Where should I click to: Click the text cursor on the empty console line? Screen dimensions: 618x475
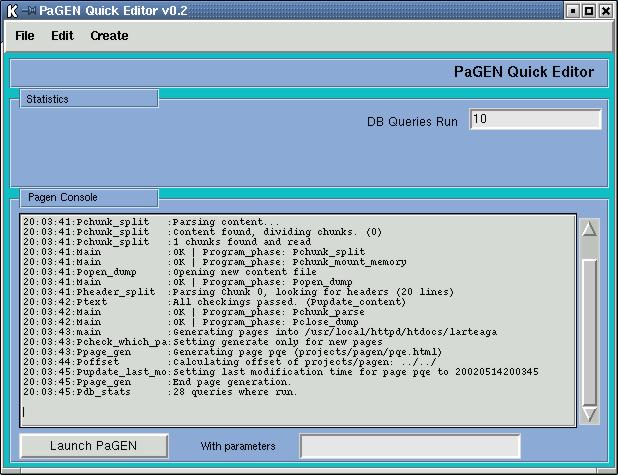point(24,412)
